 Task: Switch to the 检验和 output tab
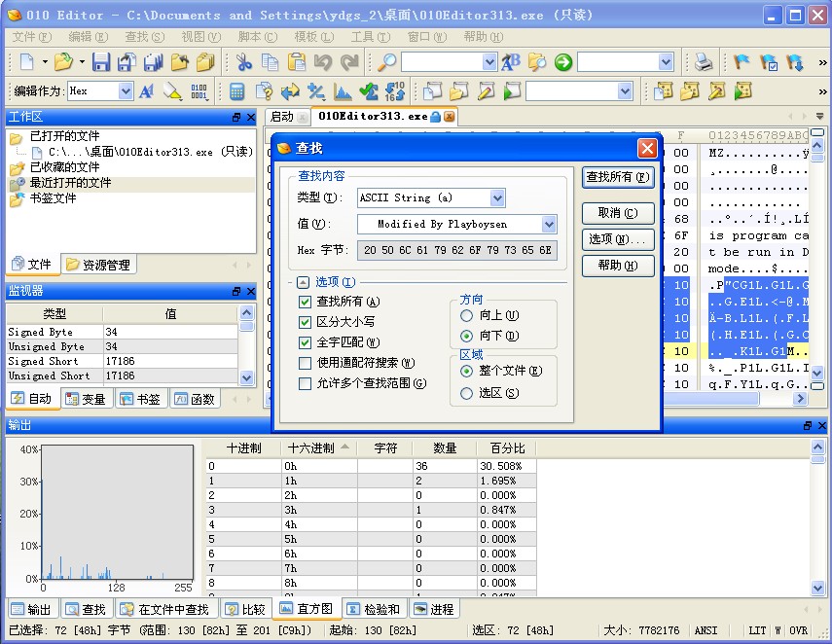click(374, 609)
